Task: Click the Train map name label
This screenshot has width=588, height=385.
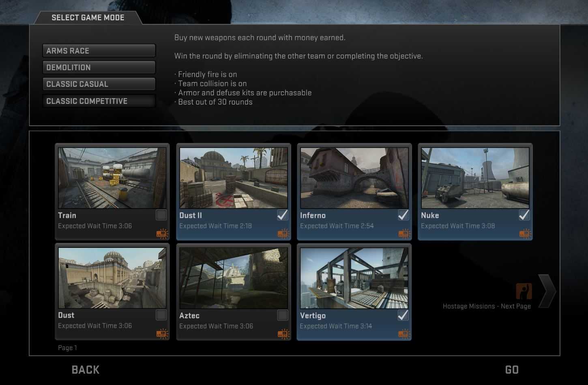Action: click(x=67, y=215)
